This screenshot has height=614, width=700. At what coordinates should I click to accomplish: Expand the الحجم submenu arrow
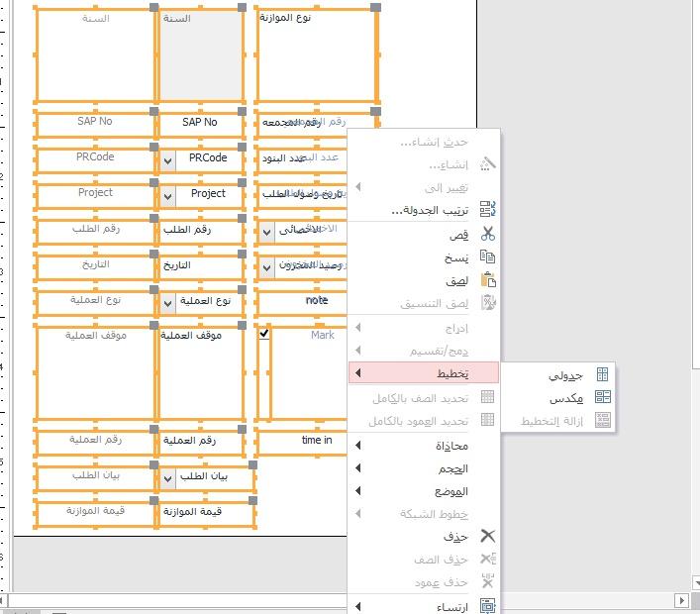tap(358, 468)
